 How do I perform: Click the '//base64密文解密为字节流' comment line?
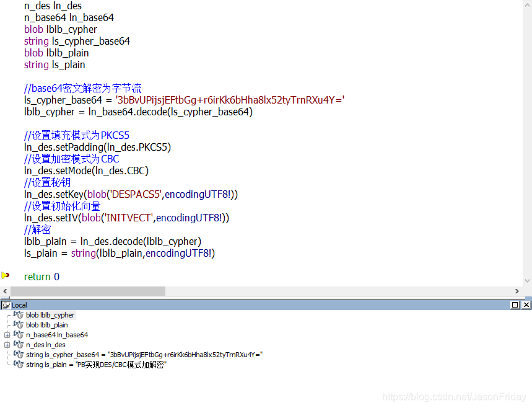click(83, 88)
